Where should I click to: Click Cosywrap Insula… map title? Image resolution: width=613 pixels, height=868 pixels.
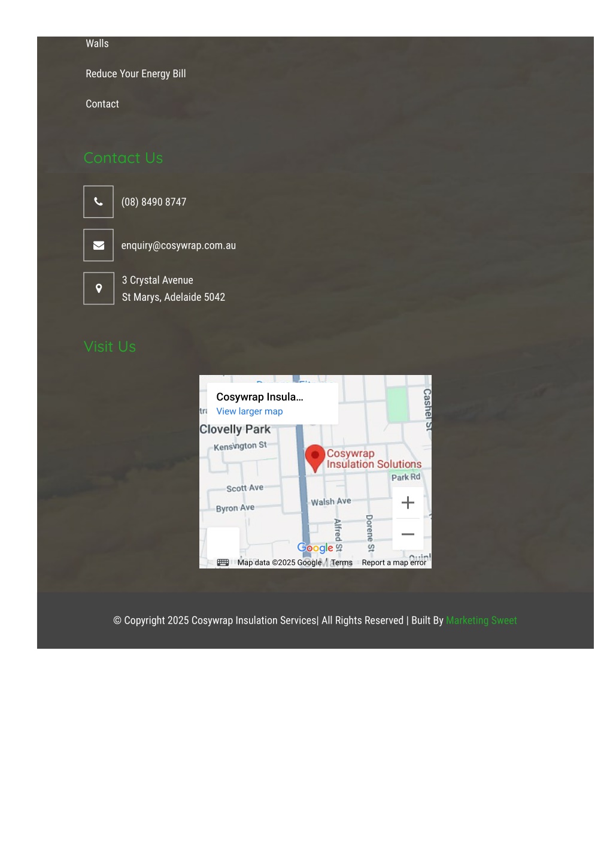(x=260, y=397)
